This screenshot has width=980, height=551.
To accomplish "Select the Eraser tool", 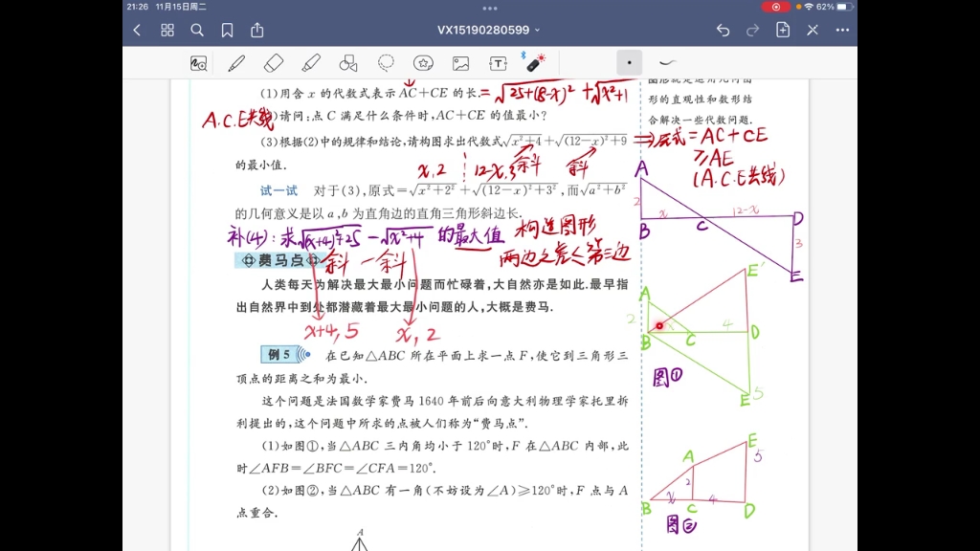I will tap(275, 62).
